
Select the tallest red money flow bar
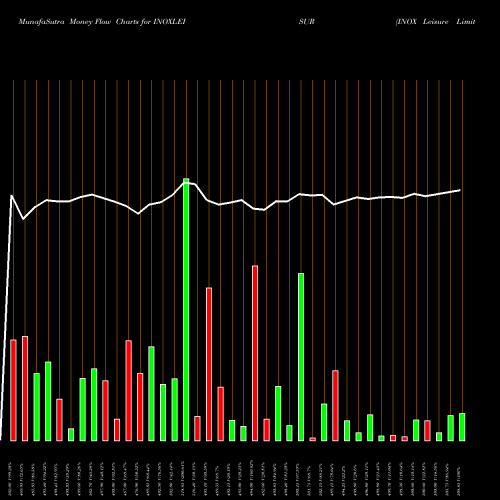255,353
